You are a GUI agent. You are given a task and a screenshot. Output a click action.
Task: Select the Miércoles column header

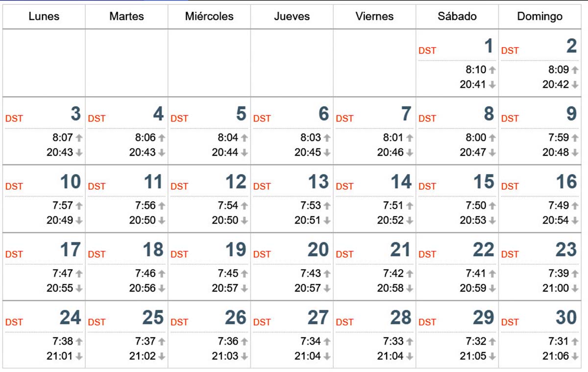(x=209, y=16)
